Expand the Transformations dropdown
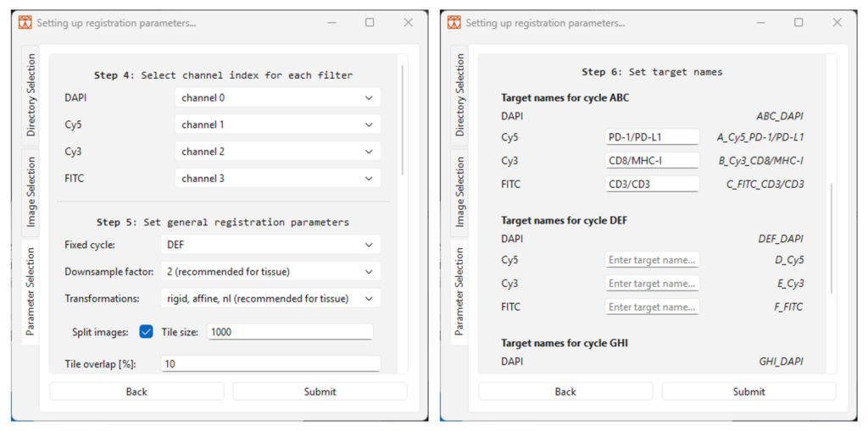This screenshot has width=868, height=431. (x=269, y=298)
